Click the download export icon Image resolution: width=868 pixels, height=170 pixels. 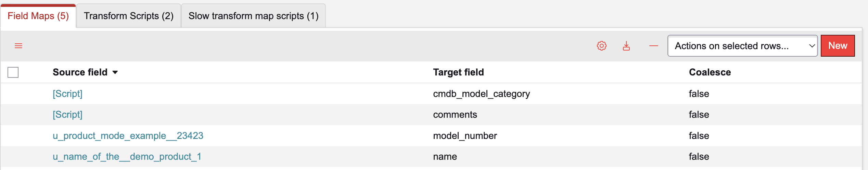coord(626,46)
